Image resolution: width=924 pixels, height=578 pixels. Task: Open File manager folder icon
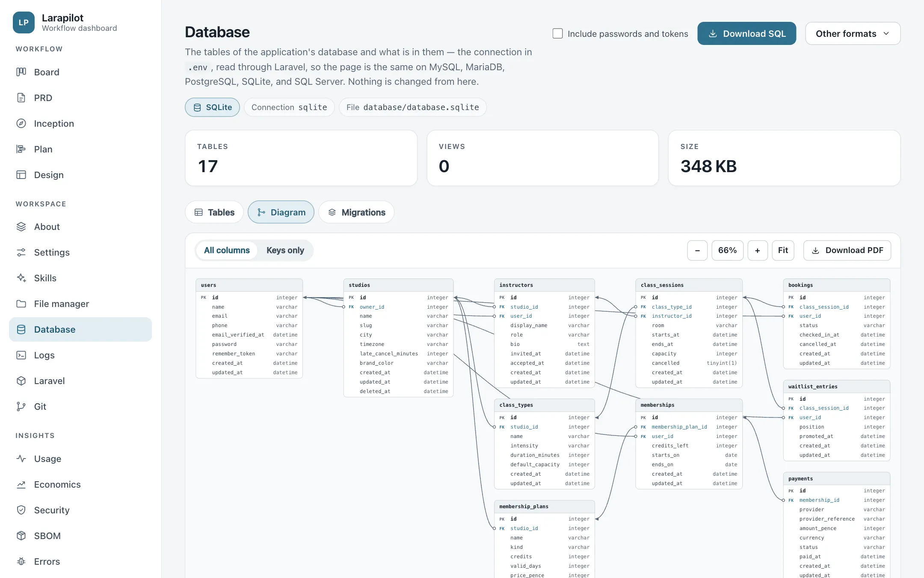[x=21, y=304]
